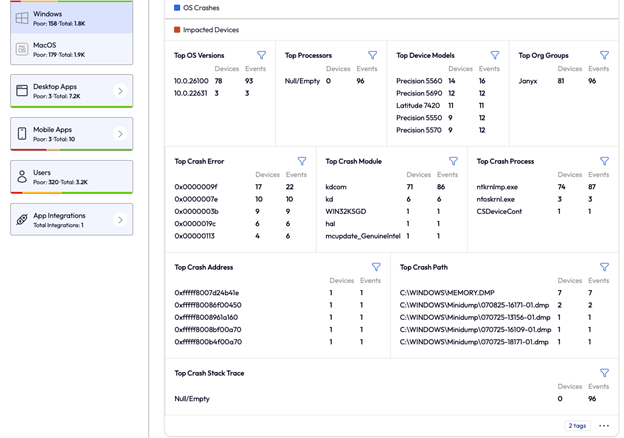
Task: Expand App Integrations chevron arrow
Action: click(120, 220)
